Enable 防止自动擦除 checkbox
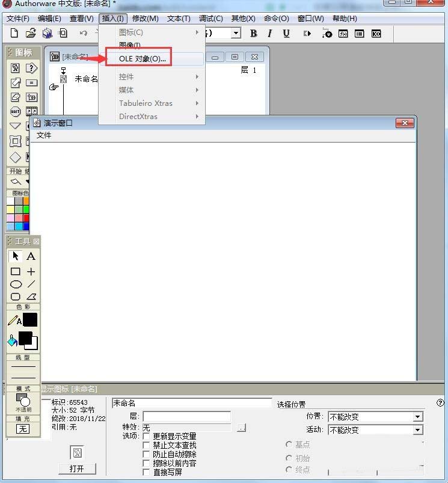 coord(146,454)
